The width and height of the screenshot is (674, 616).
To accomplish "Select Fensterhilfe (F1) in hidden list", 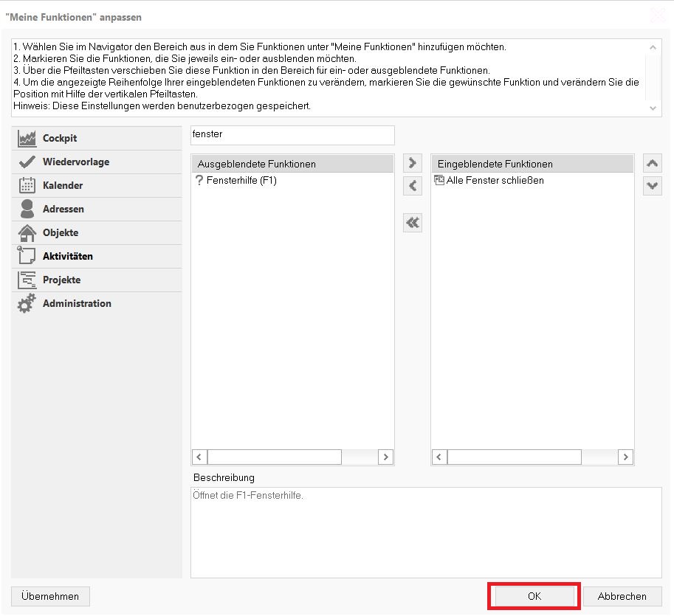I will pyautogui.click(x=241, y=180).
